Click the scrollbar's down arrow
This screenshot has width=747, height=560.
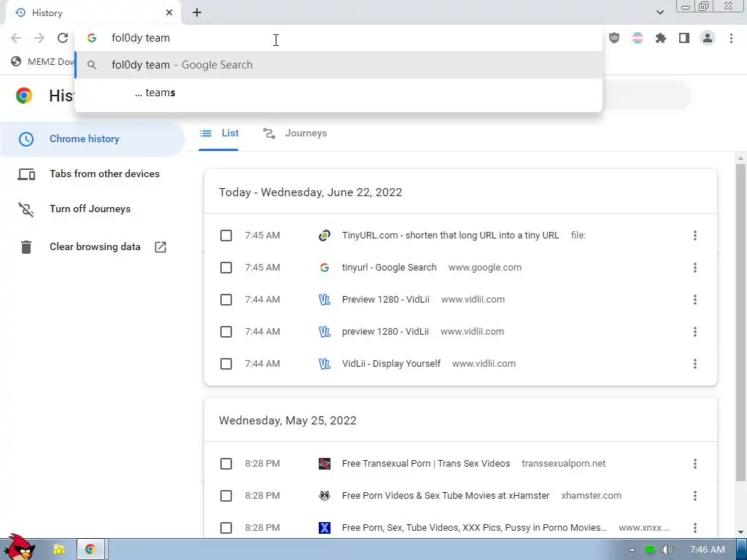pos(740,532)
